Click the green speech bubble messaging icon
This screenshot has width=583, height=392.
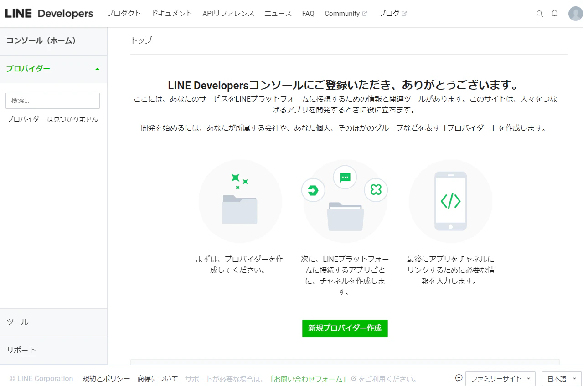pyautogui.click(x=345, y=177)
